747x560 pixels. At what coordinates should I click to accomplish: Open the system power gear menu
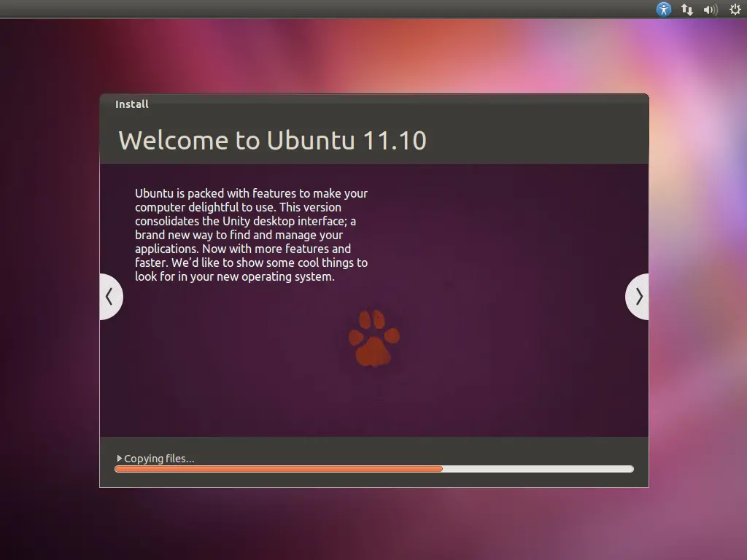click(x=735, y=9)
